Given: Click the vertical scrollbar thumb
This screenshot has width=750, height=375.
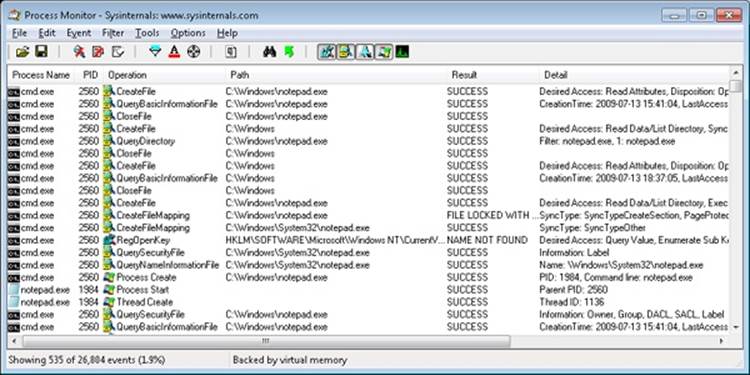Looking at the screenshot, I should click(x=736, y=86).
